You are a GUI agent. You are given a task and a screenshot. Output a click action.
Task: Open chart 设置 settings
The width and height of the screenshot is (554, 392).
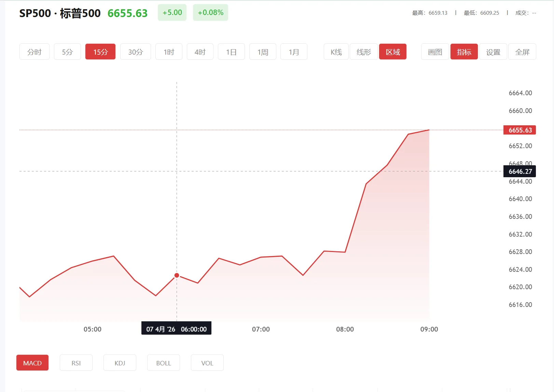click(493, 52)
